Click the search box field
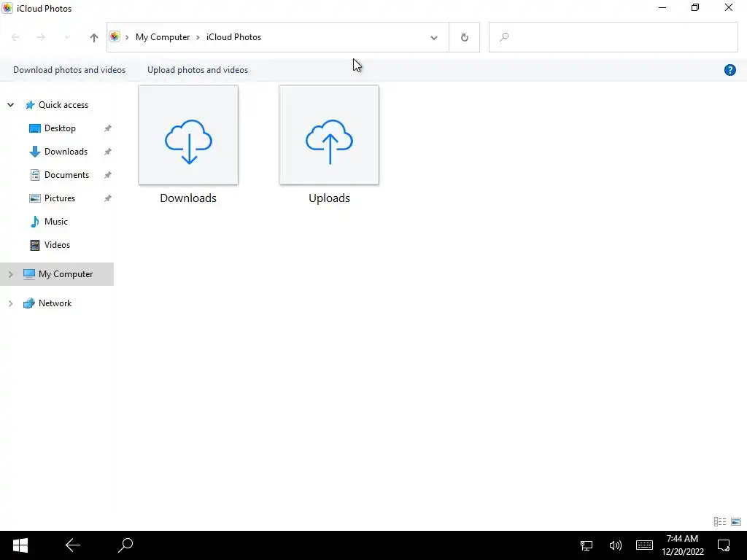747x560 pixels. click(x=613, y=37)
